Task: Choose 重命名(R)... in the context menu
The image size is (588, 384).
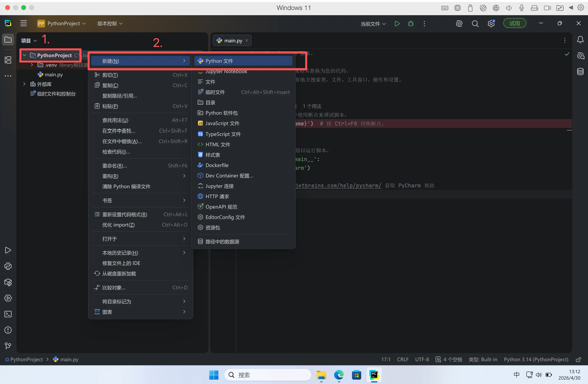Action: (140, 166)
